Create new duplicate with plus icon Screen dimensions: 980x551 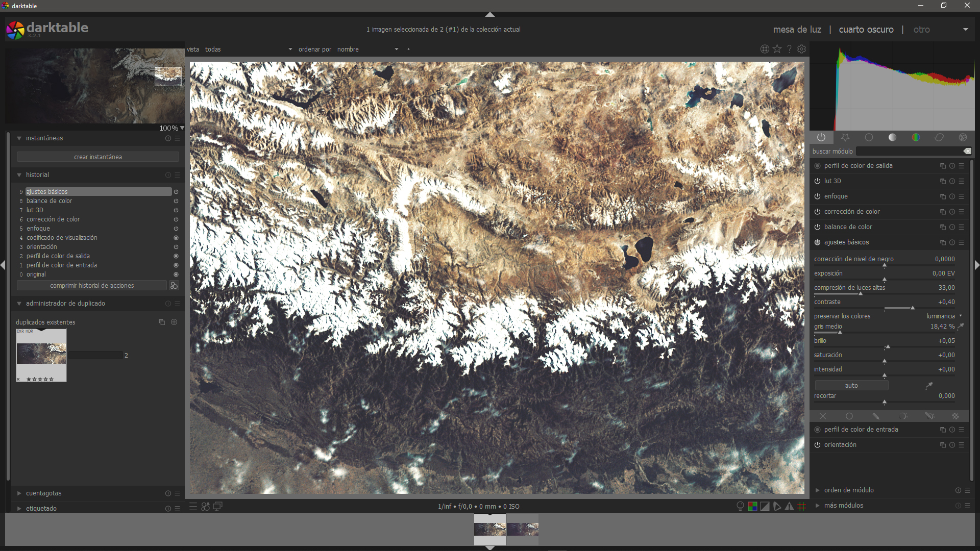point(174,322)
